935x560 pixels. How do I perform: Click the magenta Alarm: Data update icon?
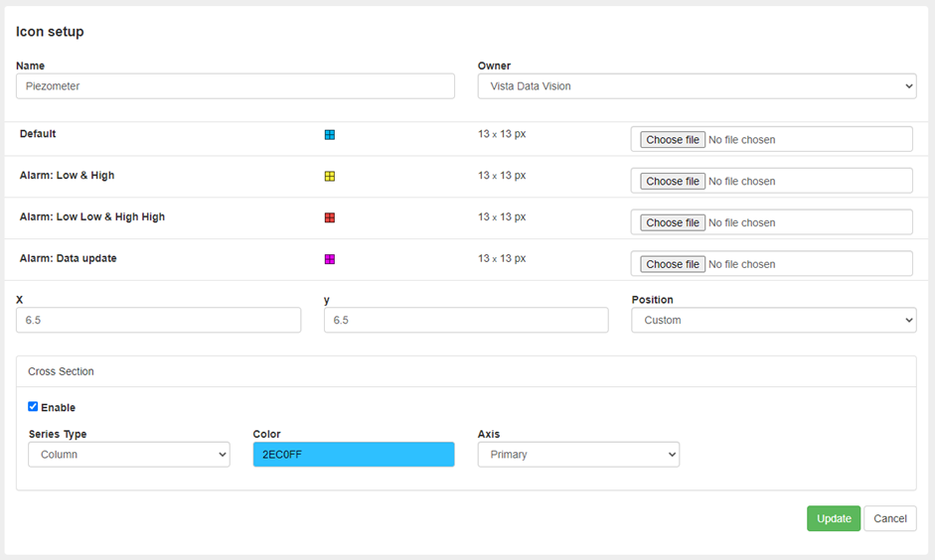coord(330,259)
